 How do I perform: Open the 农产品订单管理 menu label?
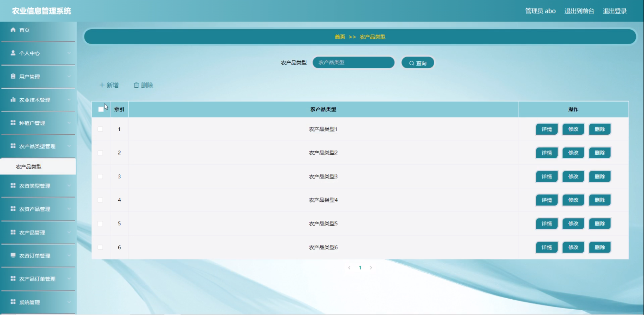click(x=37, y=279)
